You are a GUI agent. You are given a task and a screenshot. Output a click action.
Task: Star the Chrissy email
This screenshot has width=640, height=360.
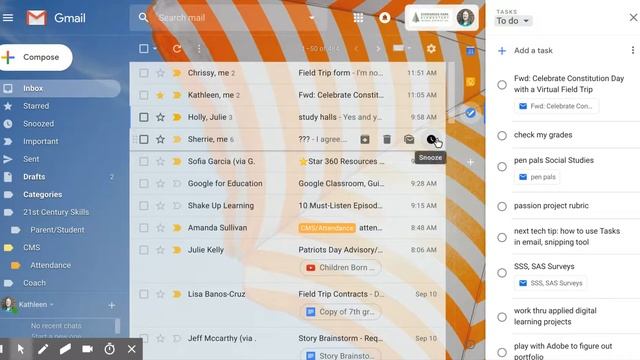point(160,73)
